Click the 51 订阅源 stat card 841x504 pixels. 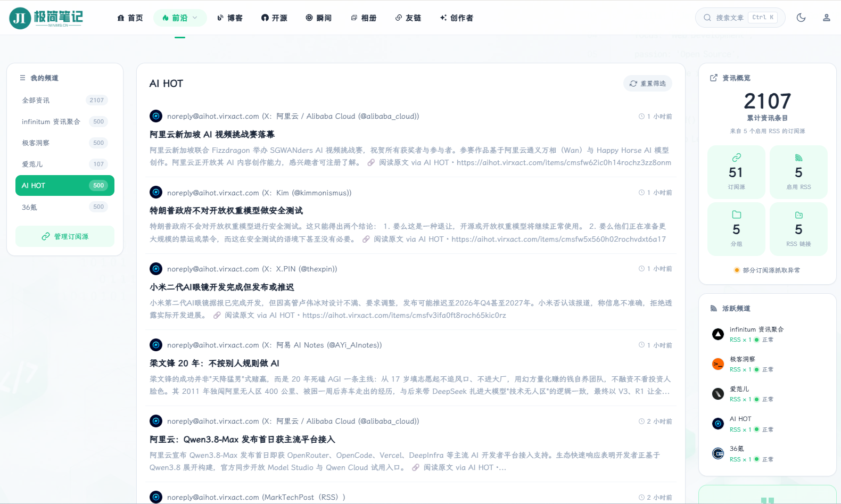[736, 172]
